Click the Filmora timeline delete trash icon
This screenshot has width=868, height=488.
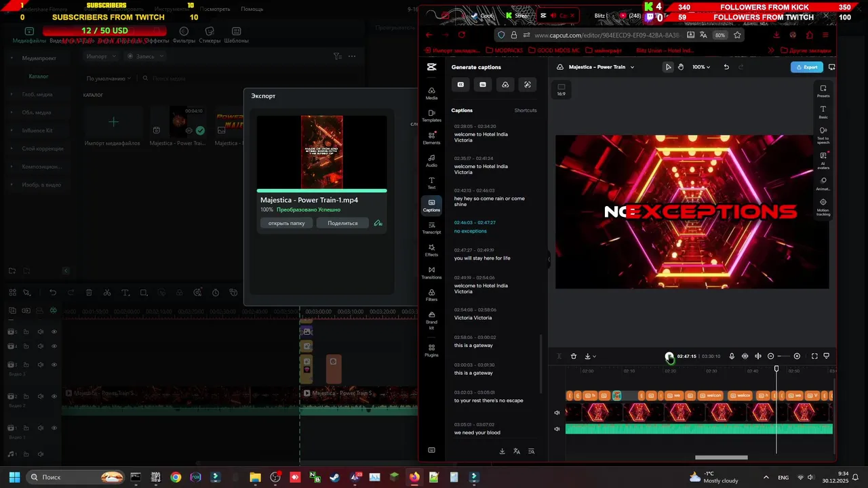click(89, 293)
